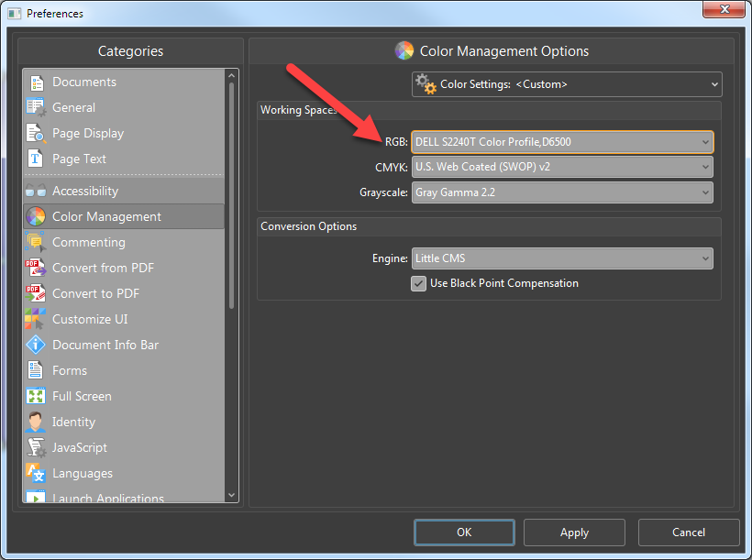Select the Page Display magnifier icon

pos(37,133)
